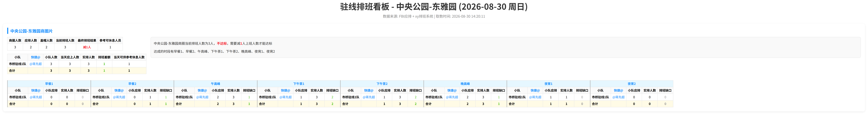
Task: Click the 数据来源 data source subtitle
Action: click(434, 16)
